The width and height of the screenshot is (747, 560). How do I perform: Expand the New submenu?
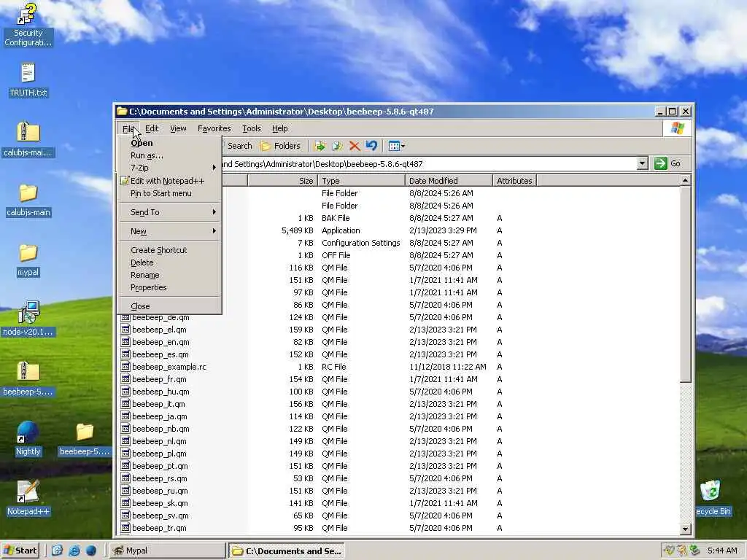click(169, 231)
